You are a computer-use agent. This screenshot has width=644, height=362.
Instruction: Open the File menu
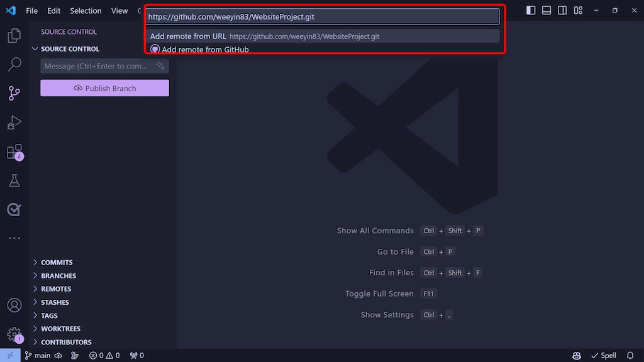[31, 11]
